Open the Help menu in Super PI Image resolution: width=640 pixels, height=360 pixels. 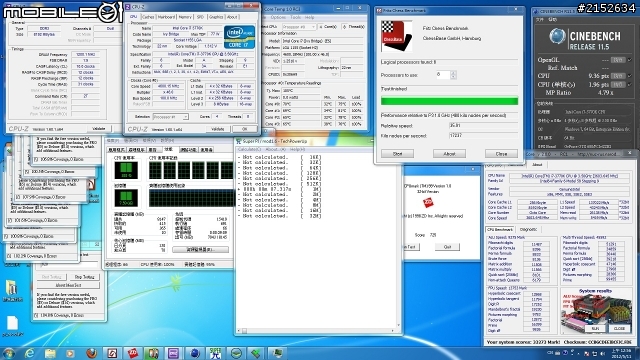coord(297,149)
